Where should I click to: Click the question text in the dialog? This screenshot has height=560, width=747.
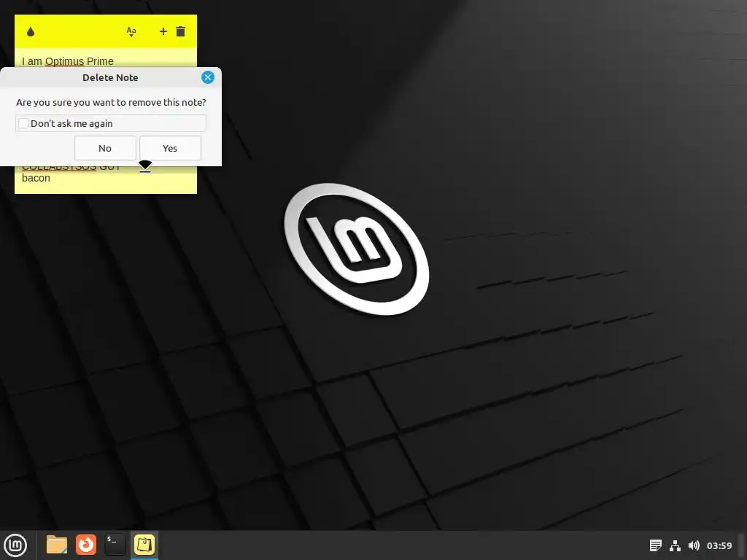click(x=111, y=102)
